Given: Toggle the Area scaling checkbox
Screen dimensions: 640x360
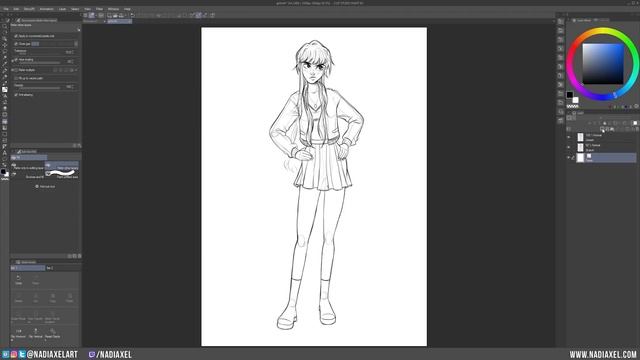Looking at the screenshot, I should tap(16, 60).
